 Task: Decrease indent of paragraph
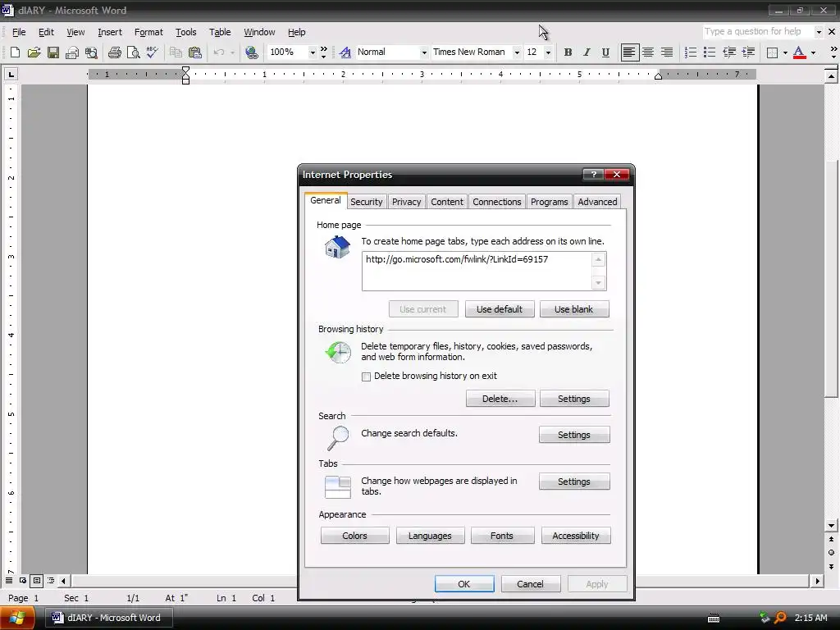pyautogui.click(x=729, y=52)
